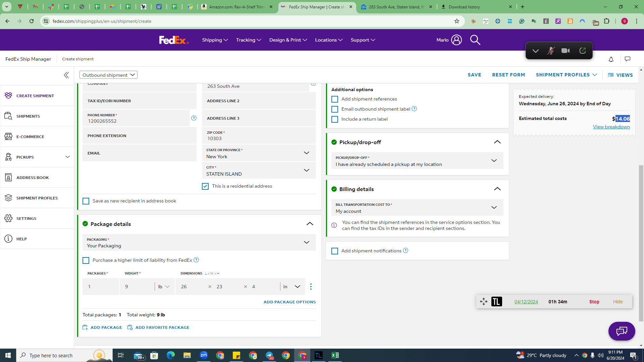The image size is (644, 362).
Task: Open Address Book in the sidebar
Action: pos(37,178)
